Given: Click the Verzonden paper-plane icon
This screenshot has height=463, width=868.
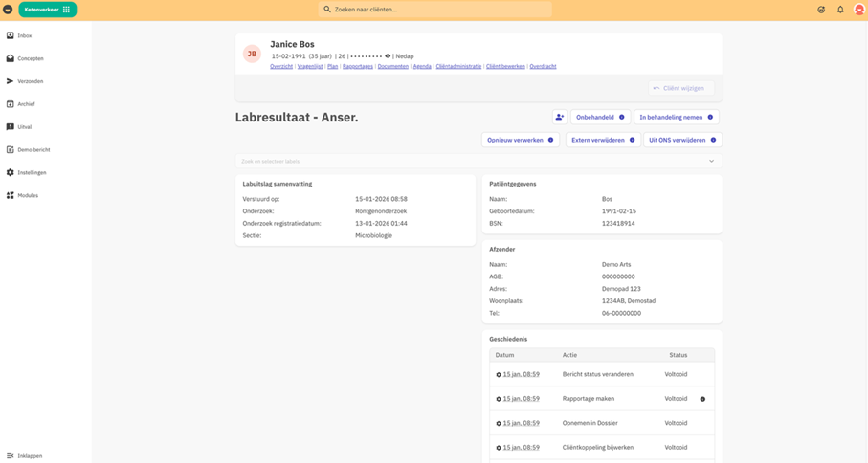Looking at the screenshot, I should tap(10, 81).
